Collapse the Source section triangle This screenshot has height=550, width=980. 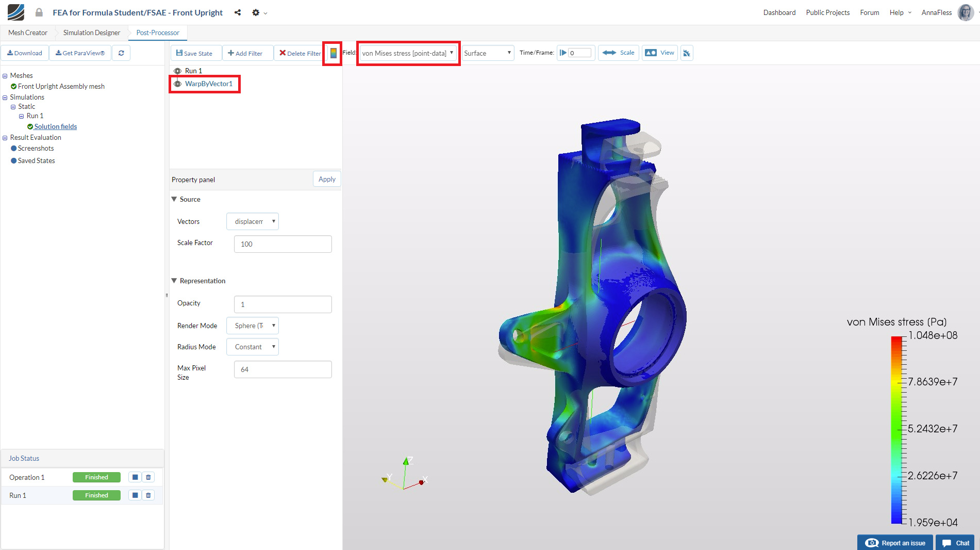click(174, 199)
